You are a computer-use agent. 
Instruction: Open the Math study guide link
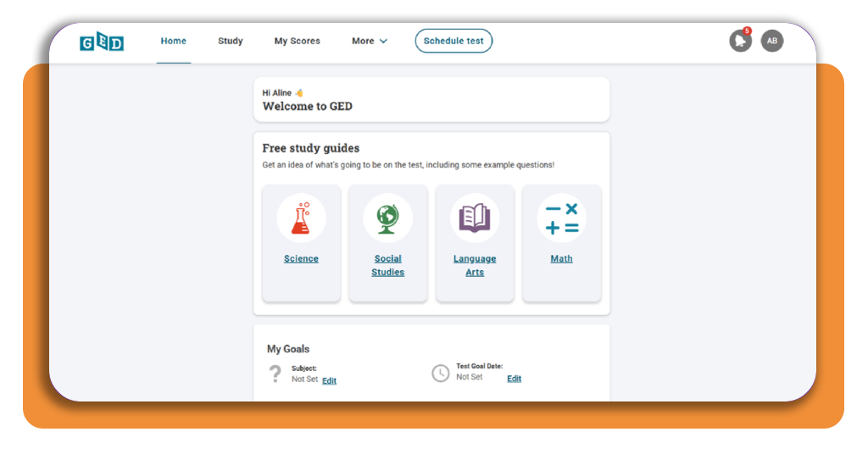(x=561, y=259)
